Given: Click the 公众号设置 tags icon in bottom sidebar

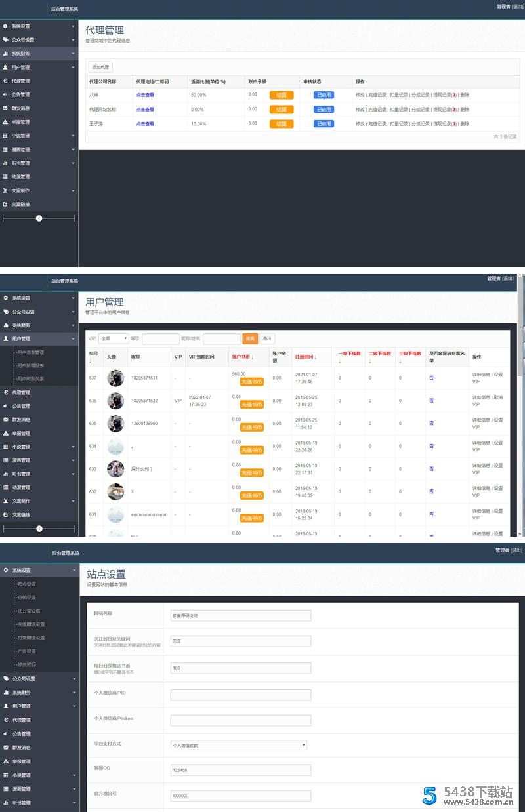Looking at the screenshot, I should tap(6, 679).
